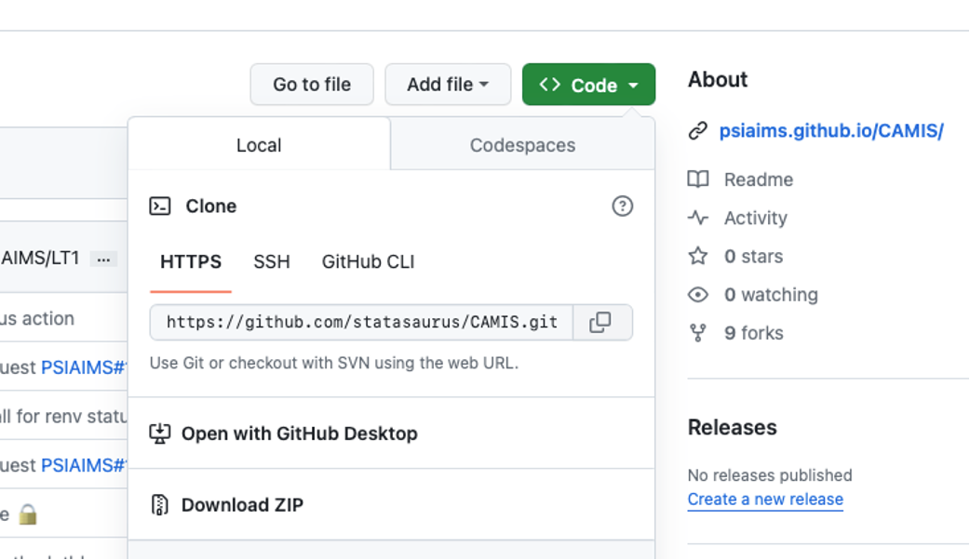Expand the Add file dropdown
970x560 pixels.
pyautogui.click(x=448, y=85)
